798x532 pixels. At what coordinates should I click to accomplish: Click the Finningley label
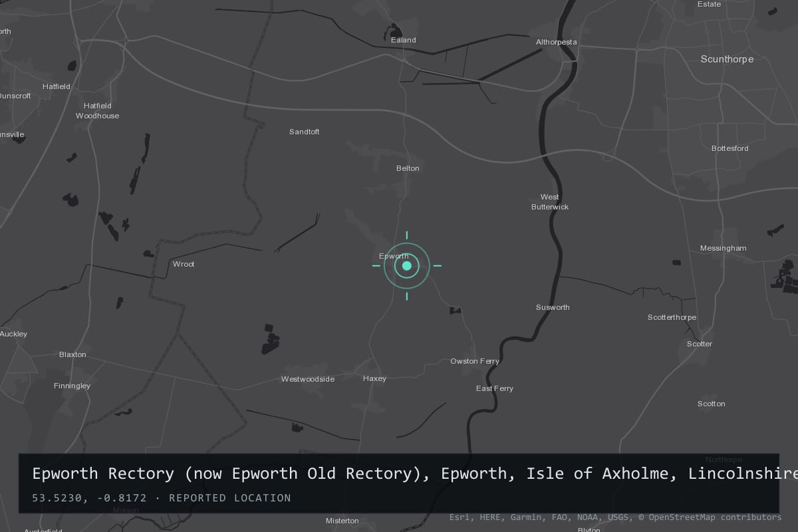coord(72,386)
